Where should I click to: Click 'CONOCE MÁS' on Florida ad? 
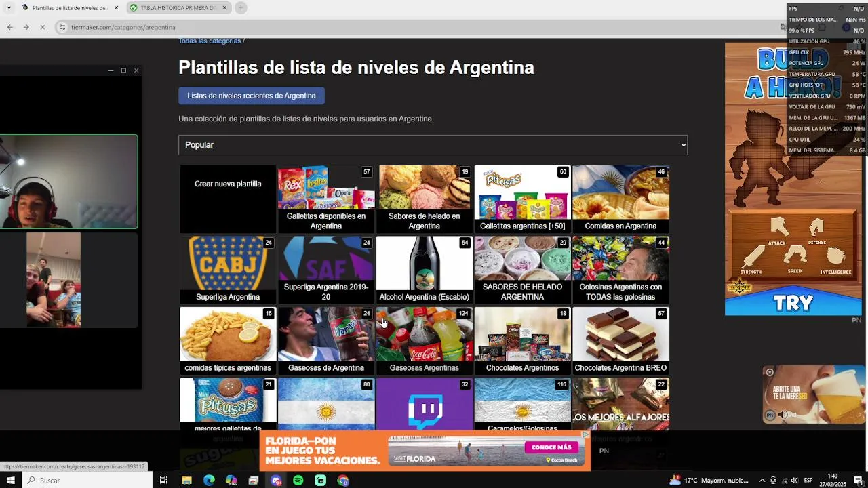click(x=551, y=447)
